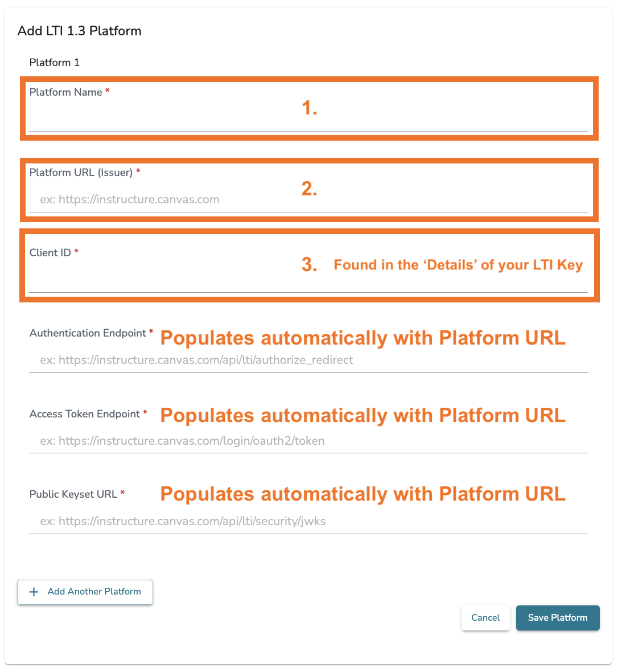The width and height of the screenshot is (618, 672).
Task: Click the orange step number '2.' annotation
Action: coord(309,189)
